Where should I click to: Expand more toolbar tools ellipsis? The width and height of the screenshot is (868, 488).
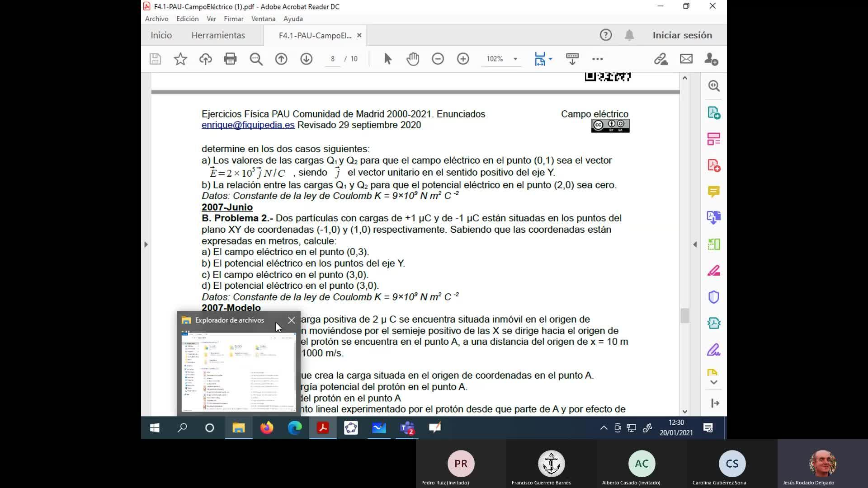click(597, 59)
